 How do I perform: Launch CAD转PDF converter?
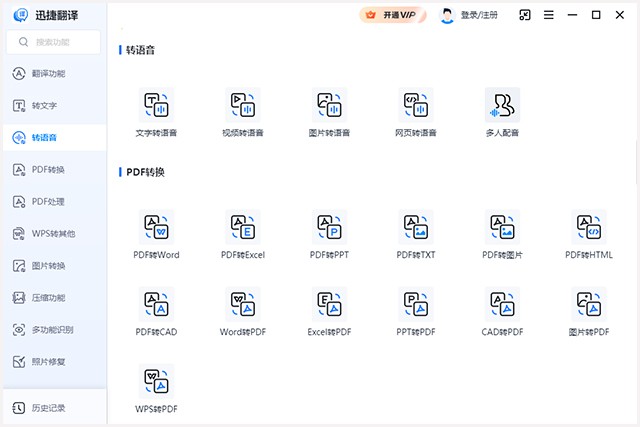coord(502,311)
